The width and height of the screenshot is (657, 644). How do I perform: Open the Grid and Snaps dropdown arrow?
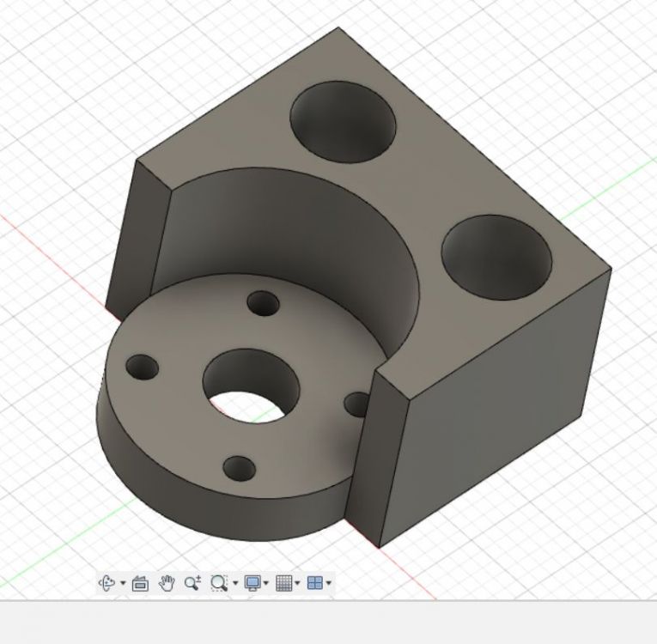click(297, 583)
